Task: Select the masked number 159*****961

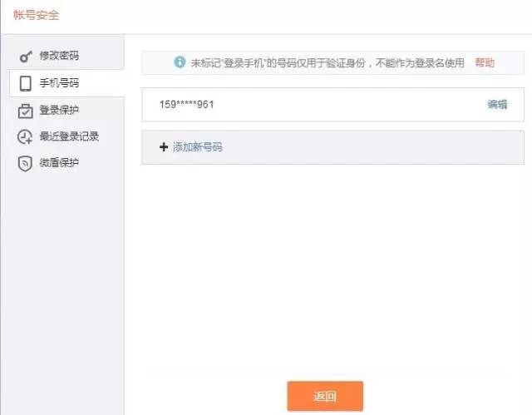Action: click(x=186, y=105)
